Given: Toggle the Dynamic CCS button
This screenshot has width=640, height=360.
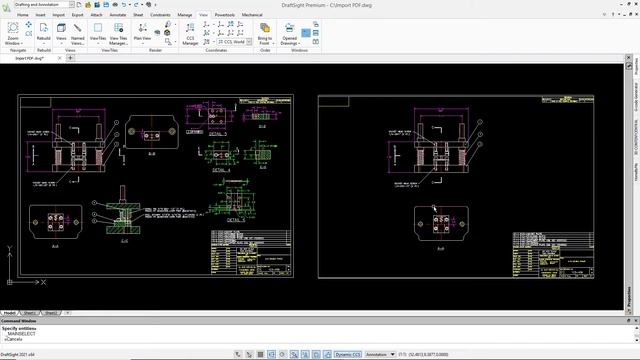Looking at the screenshot, I should click(x=348, y=354).
